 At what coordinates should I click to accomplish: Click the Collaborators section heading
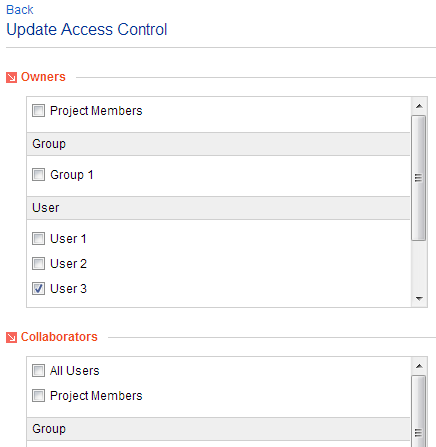(x=59, y=337)
